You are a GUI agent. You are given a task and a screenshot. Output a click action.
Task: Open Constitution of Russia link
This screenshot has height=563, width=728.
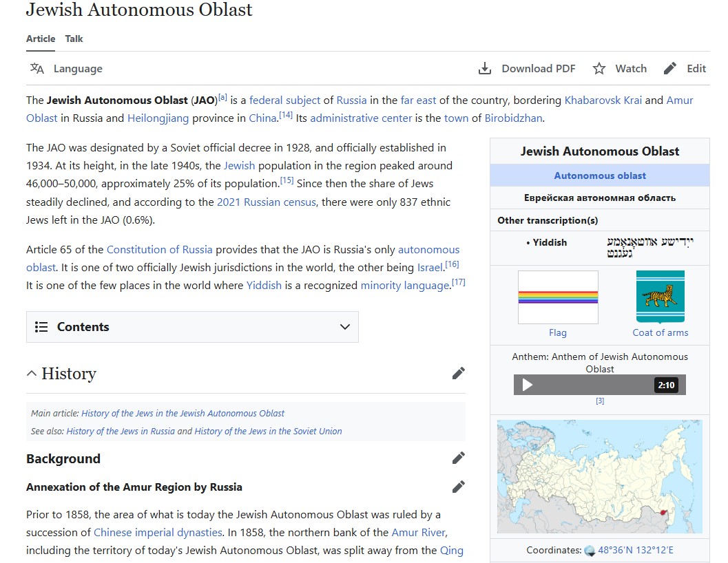coord(160,250)
